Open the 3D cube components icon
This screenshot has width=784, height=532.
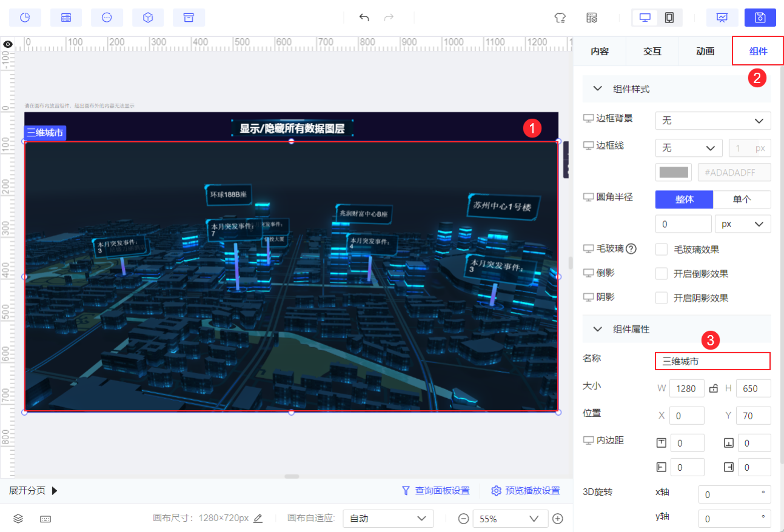148,18
